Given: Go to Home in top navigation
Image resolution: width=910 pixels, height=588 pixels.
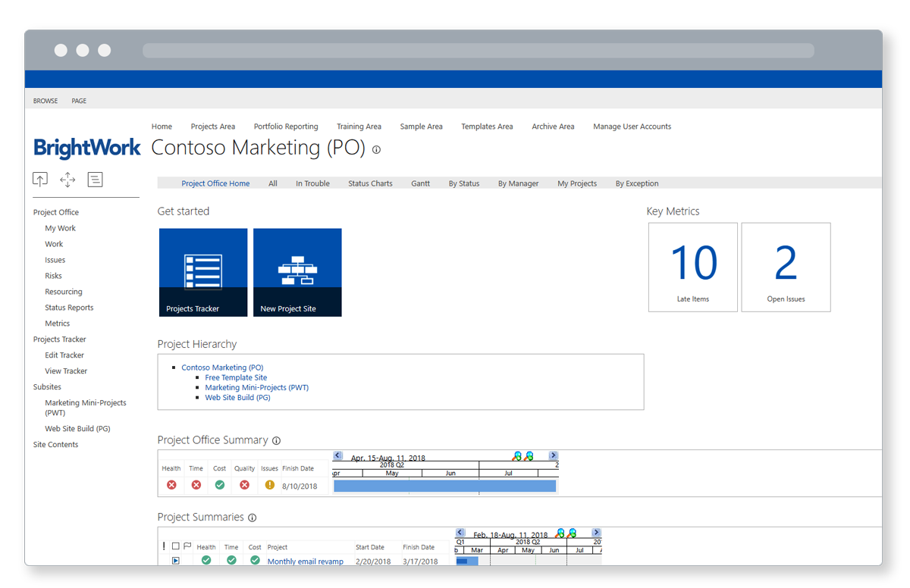Looking at the screenshot, I should point(162,127).
